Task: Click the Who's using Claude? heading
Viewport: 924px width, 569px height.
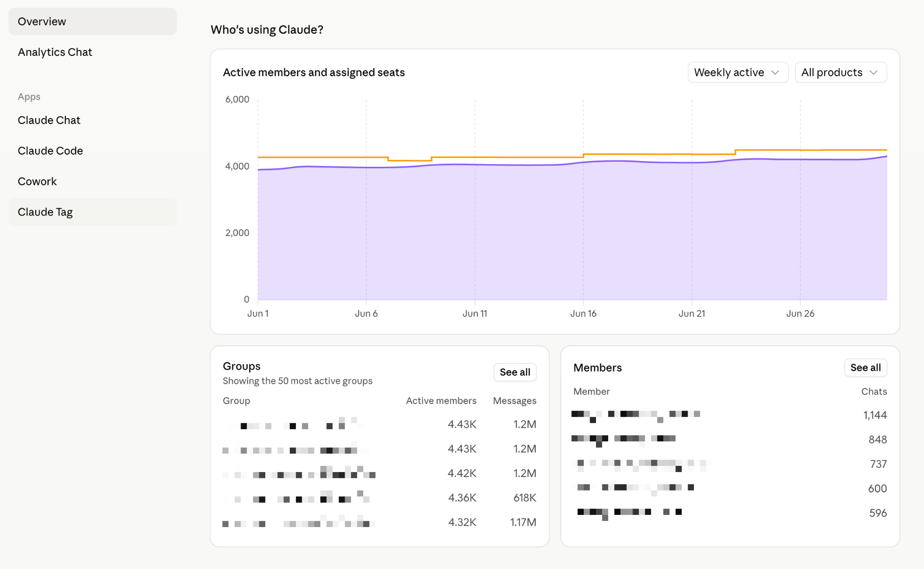Action: point(267,29)
